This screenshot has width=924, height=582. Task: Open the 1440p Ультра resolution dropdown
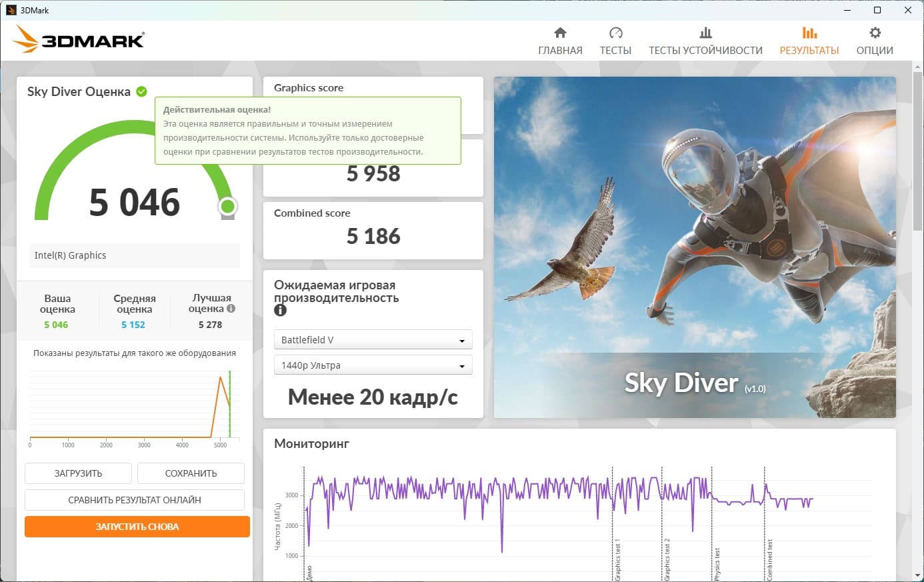[x=373, y=365]
